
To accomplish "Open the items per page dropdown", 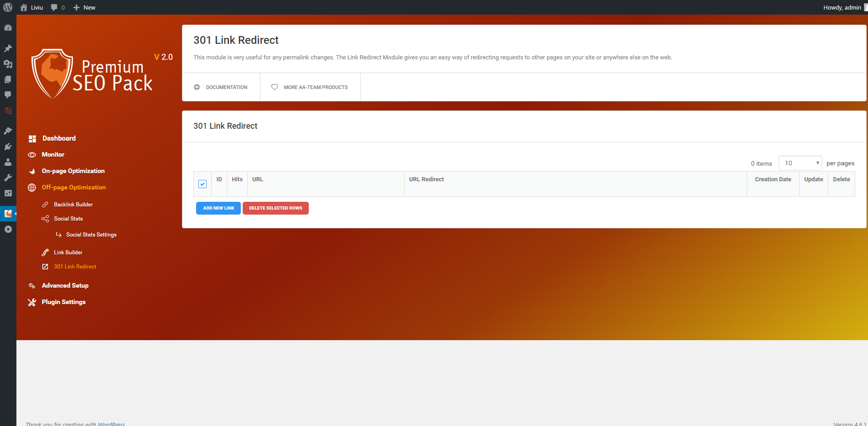I will [800, 163].
